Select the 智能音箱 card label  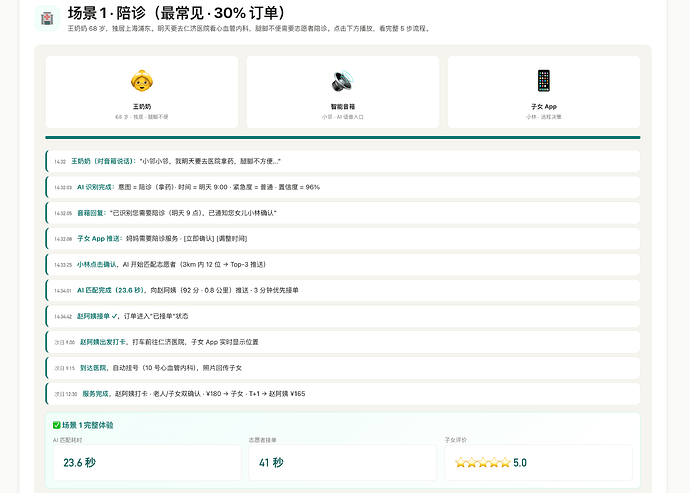click(x=343, y=107)
